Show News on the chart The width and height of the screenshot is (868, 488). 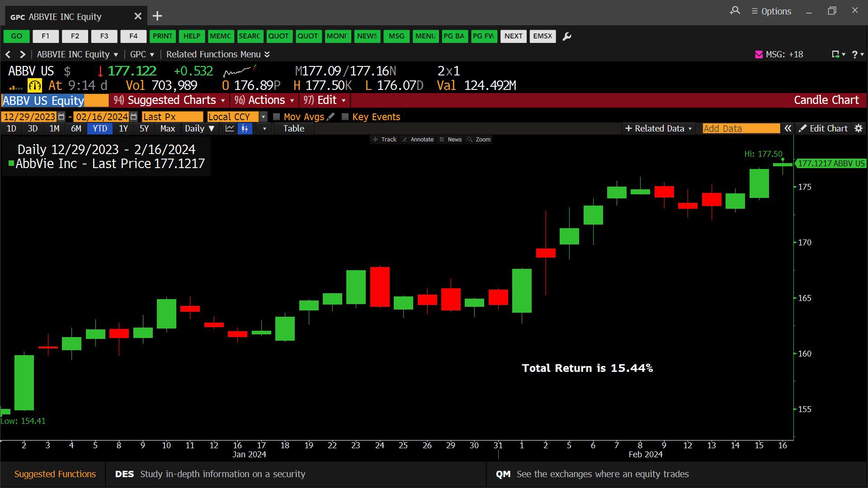click(x=451, y=140)
